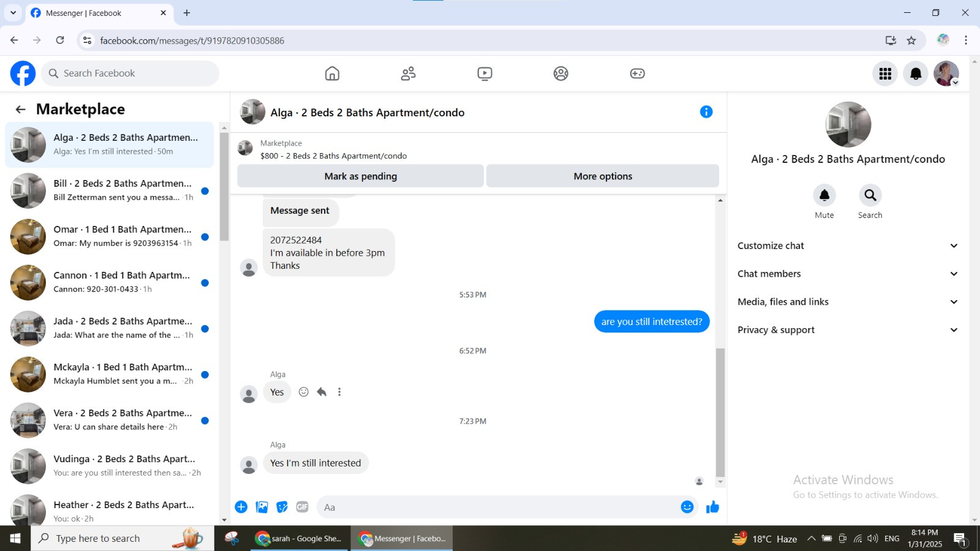Open Alga listing thumbnail in right panel
The height and width of the screenshot is (551, 980).
848,124
